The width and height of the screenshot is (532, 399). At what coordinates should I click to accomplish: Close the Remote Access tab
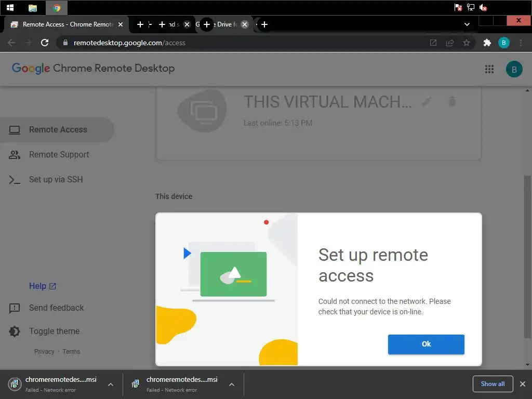[x=120, y=24]
